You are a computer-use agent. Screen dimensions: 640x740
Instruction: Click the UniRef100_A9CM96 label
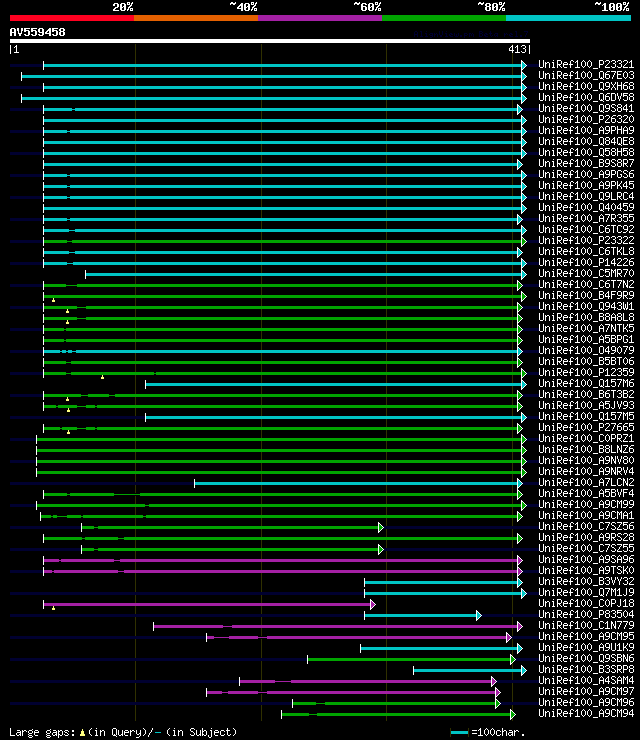[586, 702]
